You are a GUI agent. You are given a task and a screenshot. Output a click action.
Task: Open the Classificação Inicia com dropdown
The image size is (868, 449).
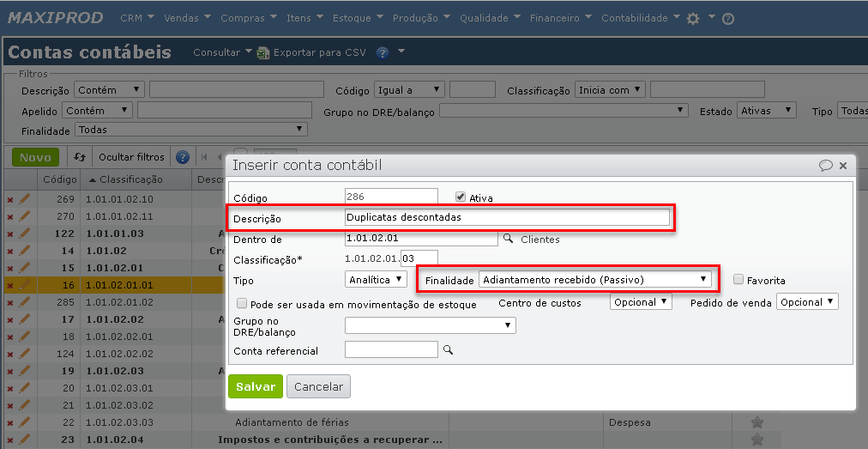pyautogui.click(x=610, y=90)
